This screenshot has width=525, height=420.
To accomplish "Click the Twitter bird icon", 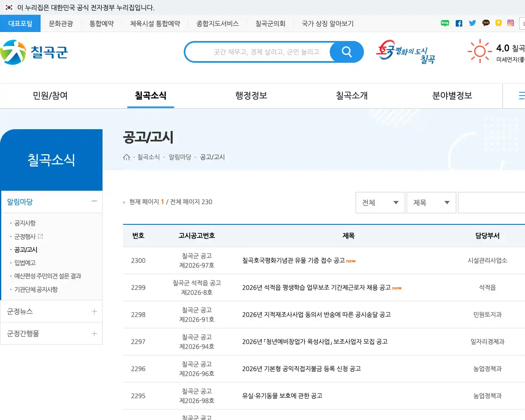I will tap(472, 23).
